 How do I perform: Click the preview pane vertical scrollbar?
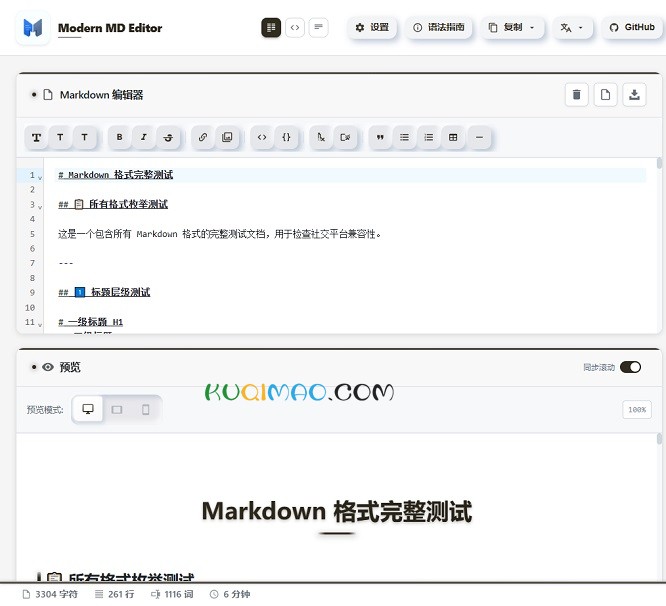[x=659, y=439]
